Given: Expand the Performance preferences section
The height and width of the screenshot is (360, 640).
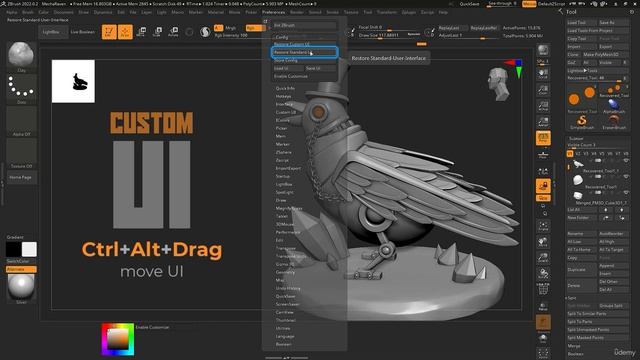Looking at the screenshot, I should coord(288,232).
